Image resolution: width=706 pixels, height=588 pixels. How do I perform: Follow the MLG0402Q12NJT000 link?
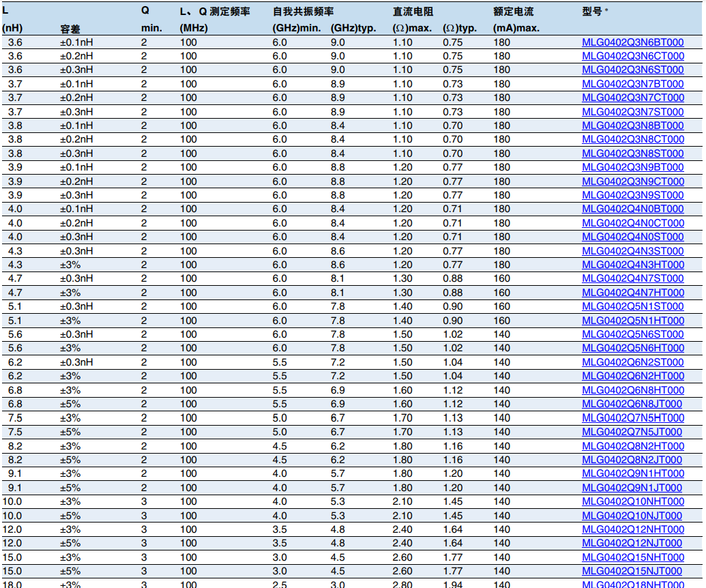coord(632,543)
